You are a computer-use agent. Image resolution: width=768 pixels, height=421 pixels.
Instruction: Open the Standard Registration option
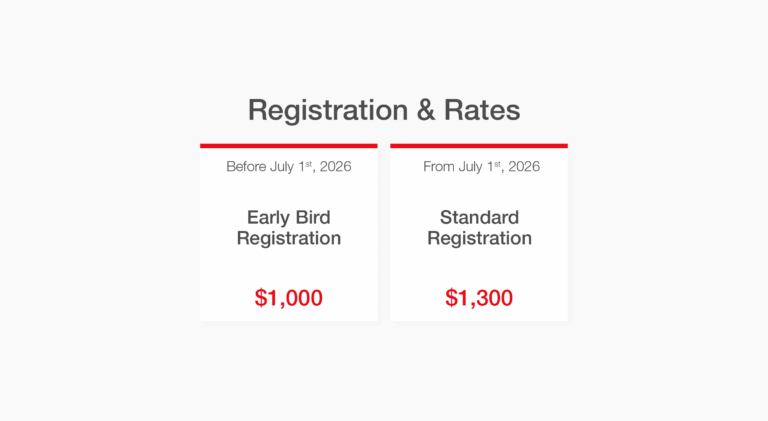479,228
